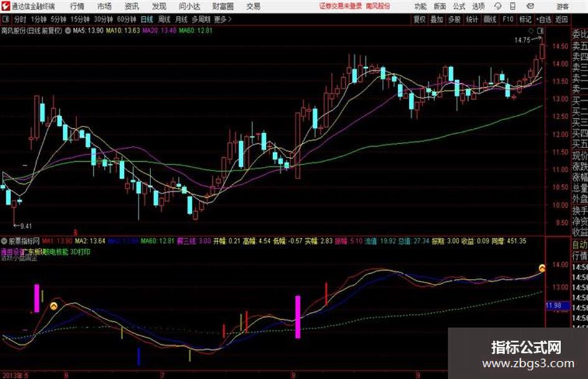588x379 pixels.
Task: Click the 11.98 price marker on indicator axis
Action: 554,306
